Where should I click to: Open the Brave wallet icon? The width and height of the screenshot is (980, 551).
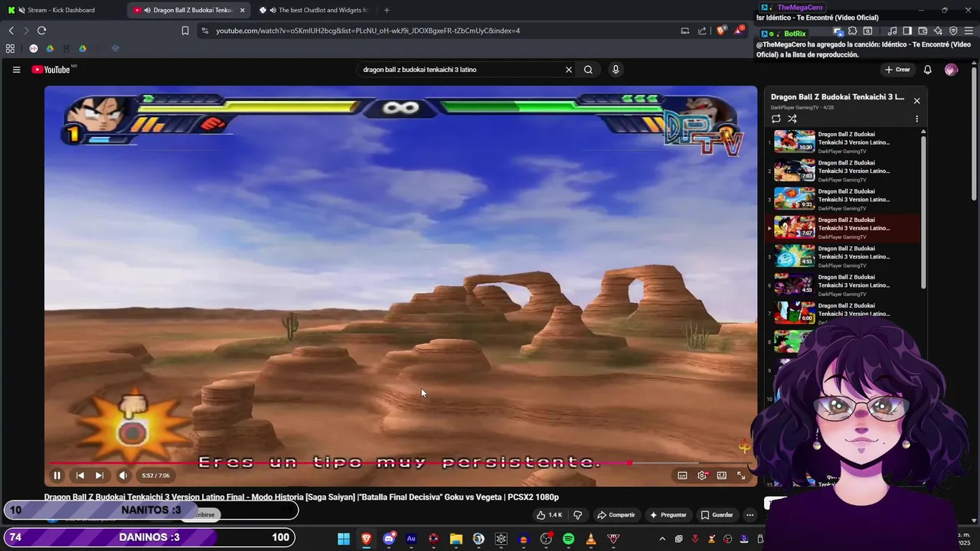[923, 31]
